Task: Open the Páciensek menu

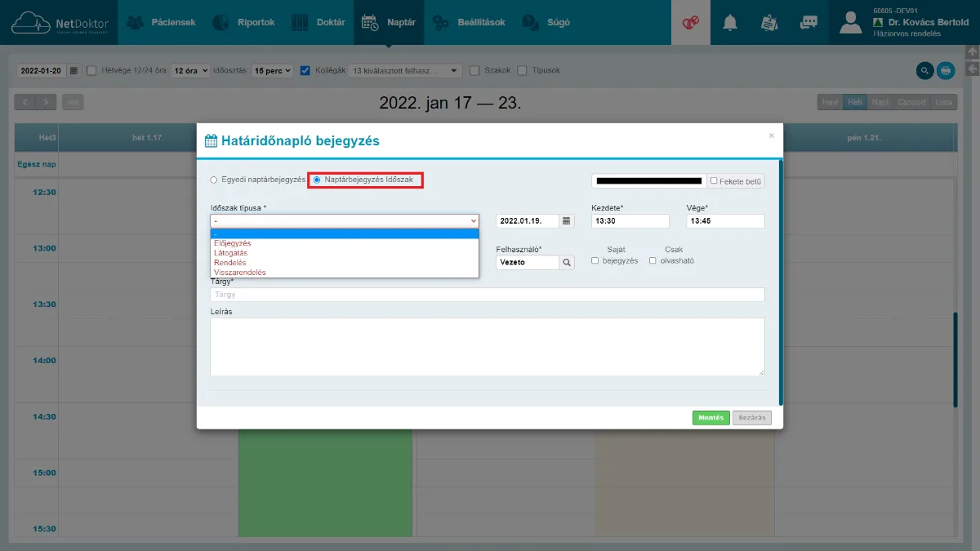Action: (x=161, y=23)
